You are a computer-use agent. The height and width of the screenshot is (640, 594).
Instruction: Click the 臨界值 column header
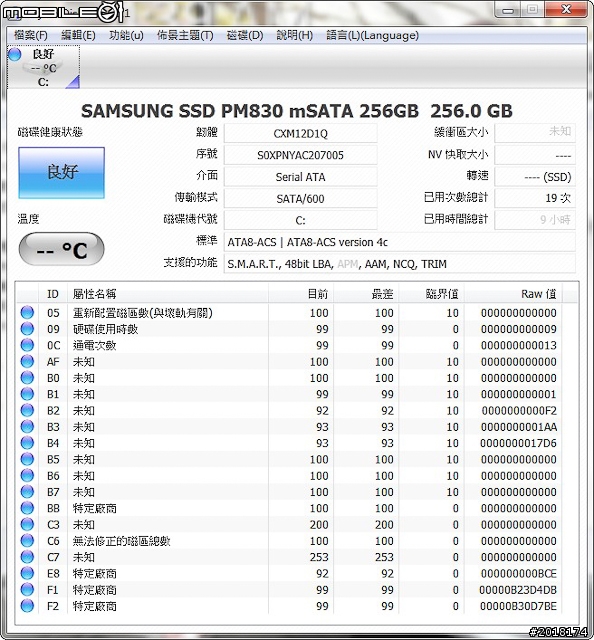click(432, 294)
